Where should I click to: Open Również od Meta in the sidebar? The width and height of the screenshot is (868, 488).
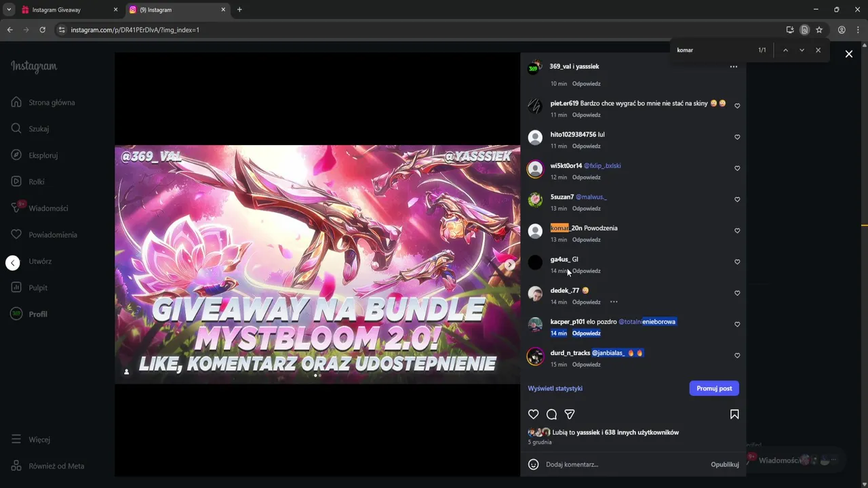pyautogui.click(x=47, y=466)
